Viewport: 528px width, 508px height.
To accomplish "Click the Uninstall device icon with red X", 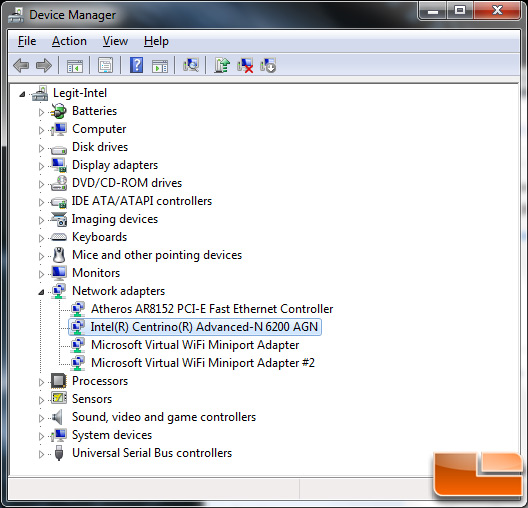I will (x=245, y=65).
